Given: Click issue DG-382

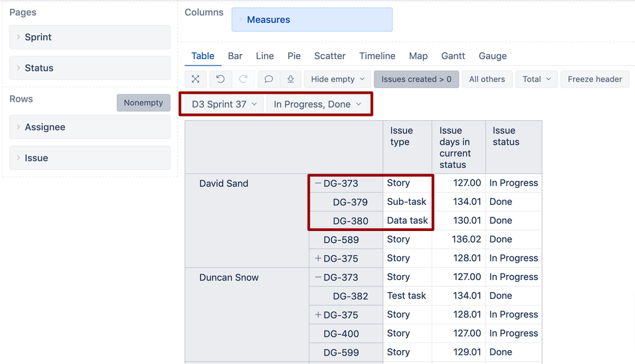Looking at the screenshot, I should coord(351,296).
